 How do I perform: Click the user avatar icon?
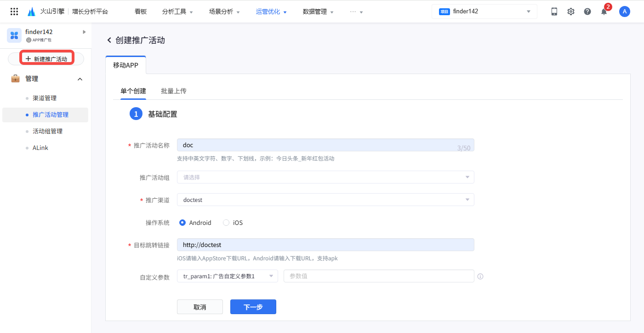(624, 11)
